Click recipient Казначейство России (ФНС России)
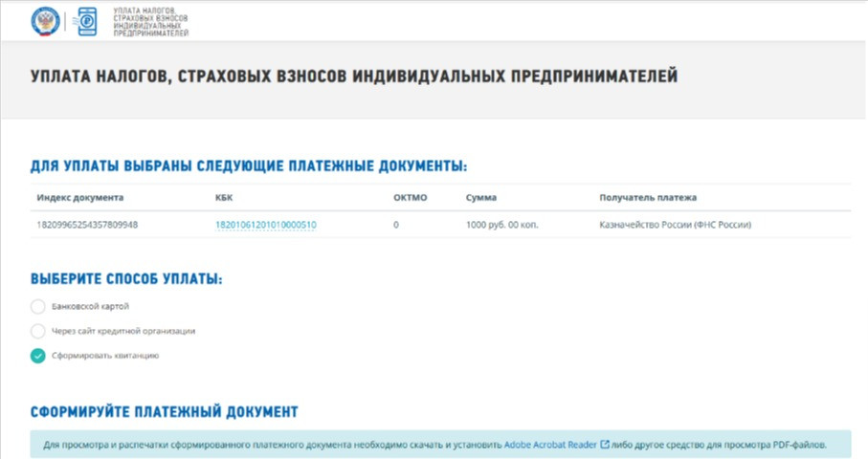Viewport: 868px width, 459px height. [676, 225]
